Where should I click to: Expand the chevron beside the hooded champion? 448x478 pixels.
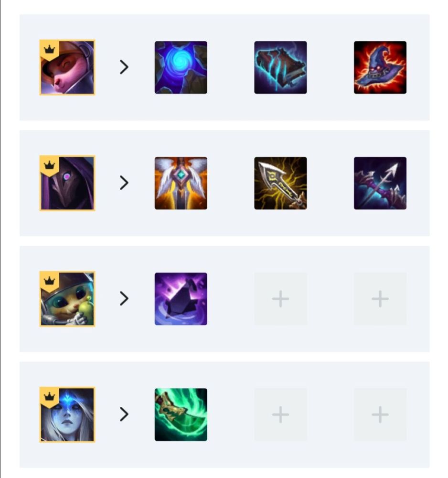[x=124, y=183]
